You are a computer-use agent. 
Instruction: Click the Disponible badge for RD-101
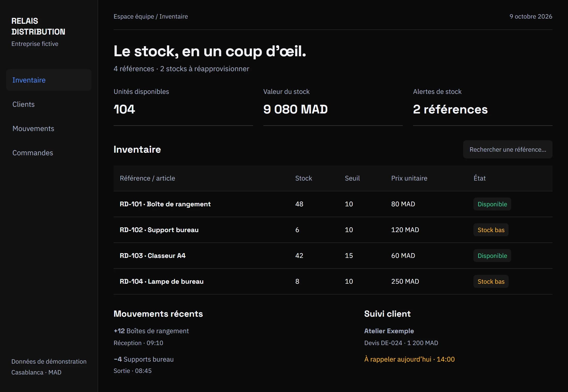coord(492,204)
